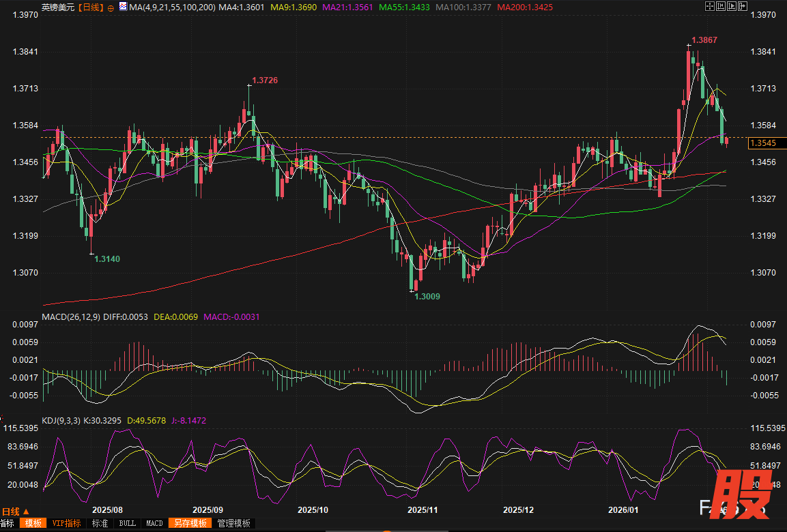Apply the BULL template
Image resolution: width=787 pixels, height=532 pixels.
point(127,523)
